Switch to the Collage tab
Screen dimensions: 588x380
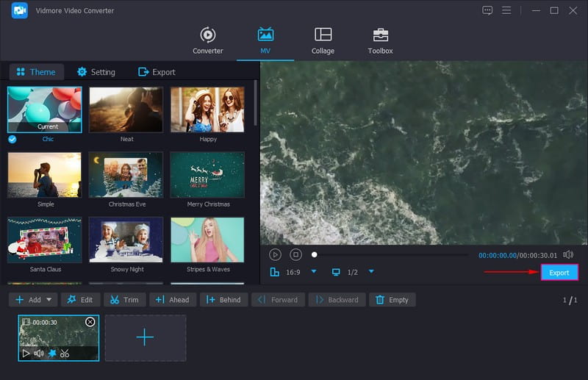323,41
